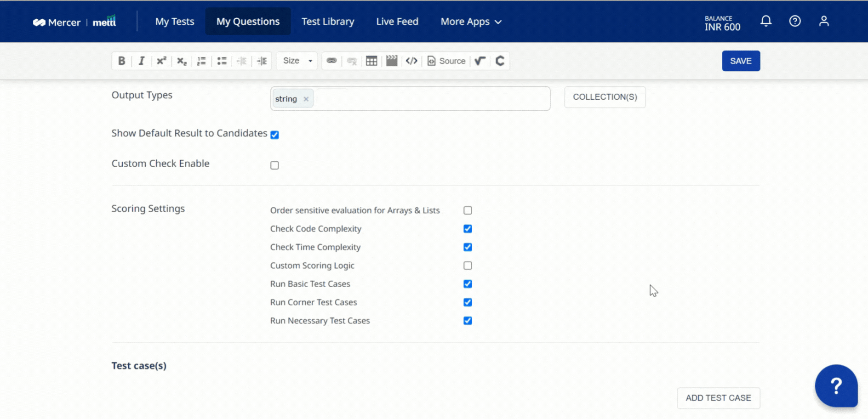
Task: Apply italic formatting from toolbar
Action: (142, 61)
